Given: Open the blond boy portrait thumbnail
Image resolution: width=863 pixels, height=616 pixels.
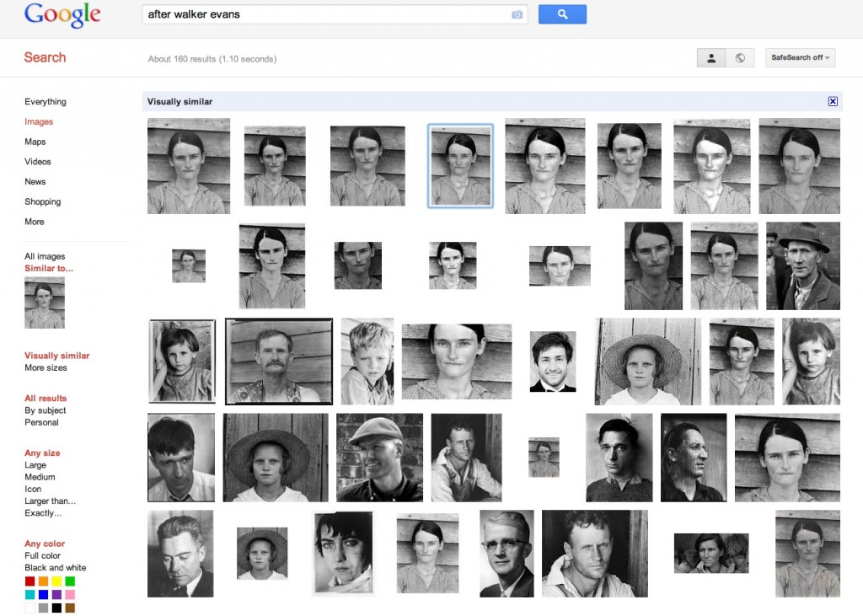Looking at the screenshot, I should pos(367,362).
